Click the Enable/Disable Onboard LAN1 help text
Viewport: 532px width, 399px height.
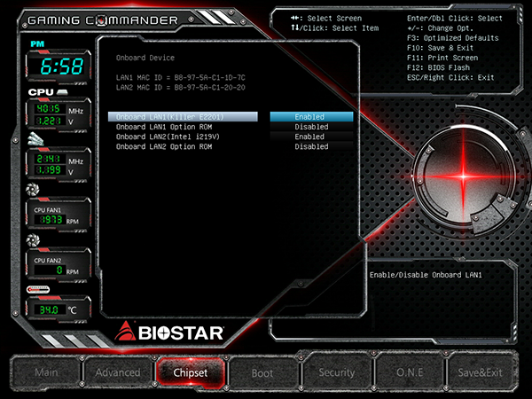pyautogui.click(x=426, y=275)
